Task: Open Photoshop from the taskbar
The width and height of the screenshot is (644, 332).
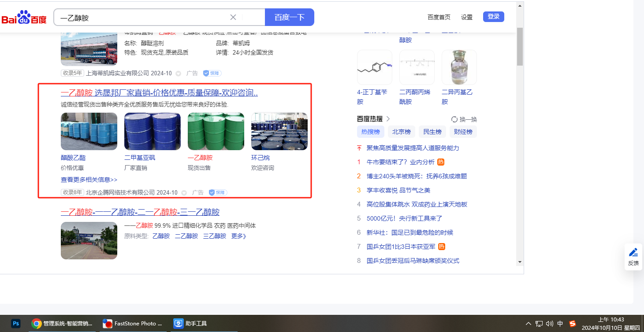Action: point(16,324)
